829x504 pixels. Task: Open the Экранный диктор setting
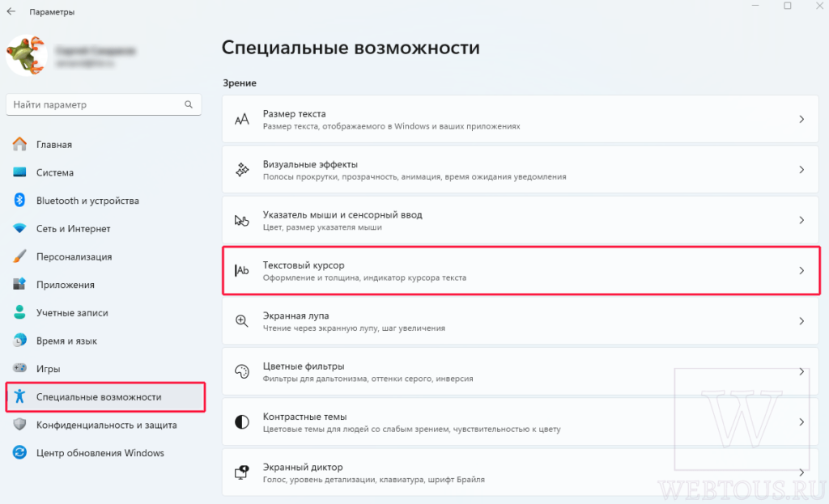click(521, 472)
